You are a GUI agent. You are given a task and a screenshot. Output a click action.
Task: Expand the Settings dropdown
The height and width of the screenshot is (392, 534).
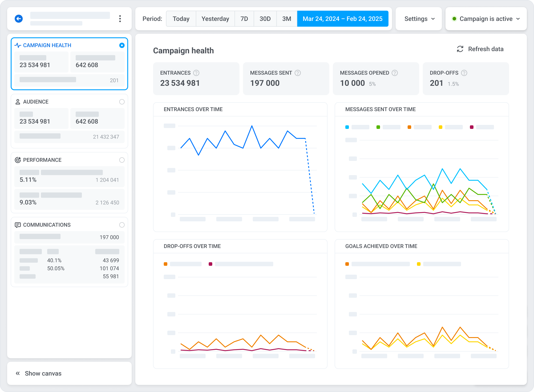(x=419, y=19)
